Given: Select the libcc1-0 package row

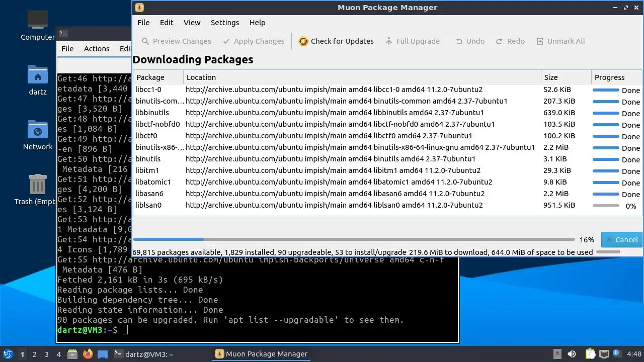Looking at the screenshot, I should [x=387, y=89].
